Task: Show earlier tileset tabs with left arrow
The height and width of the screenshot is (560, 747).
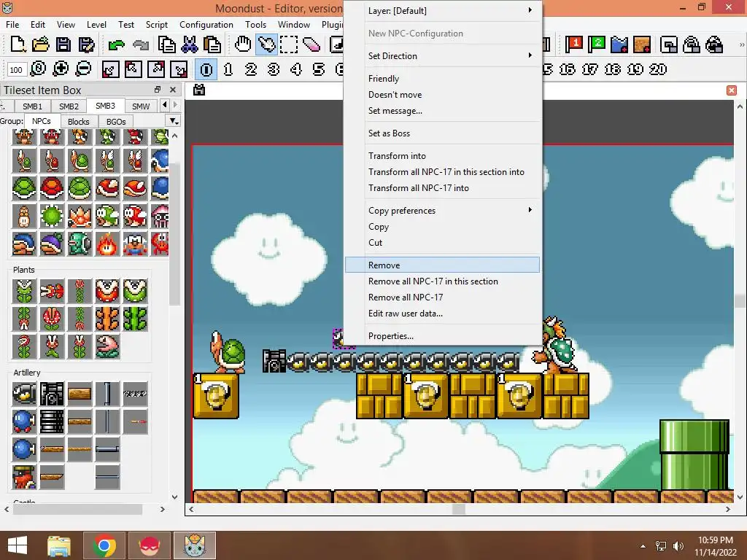Action: click(x=165, y=104)
